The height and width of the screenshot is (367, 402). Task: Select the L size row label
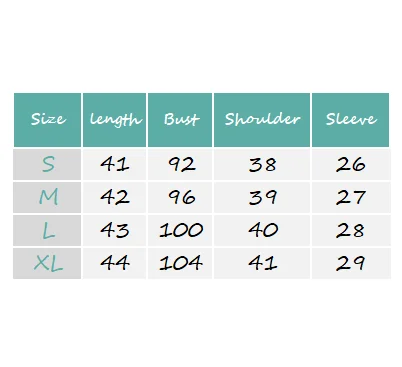pos(47,230)
